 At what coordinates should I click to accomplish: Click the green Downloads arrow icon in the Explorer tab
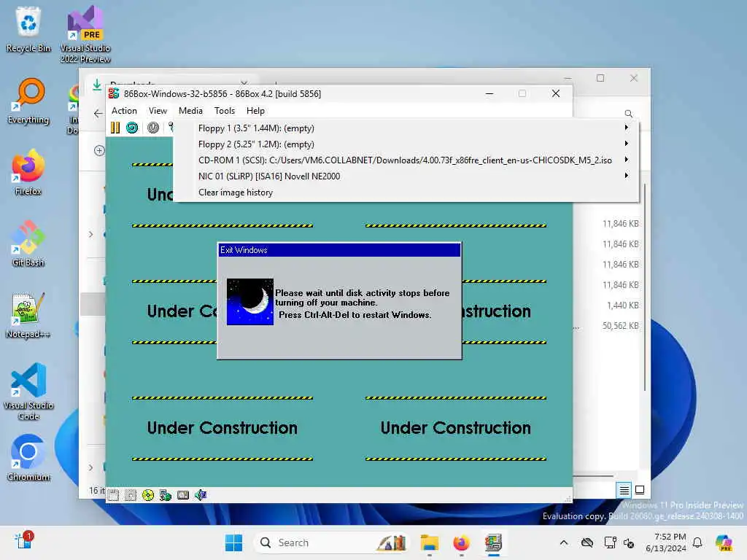coord(97,85)
